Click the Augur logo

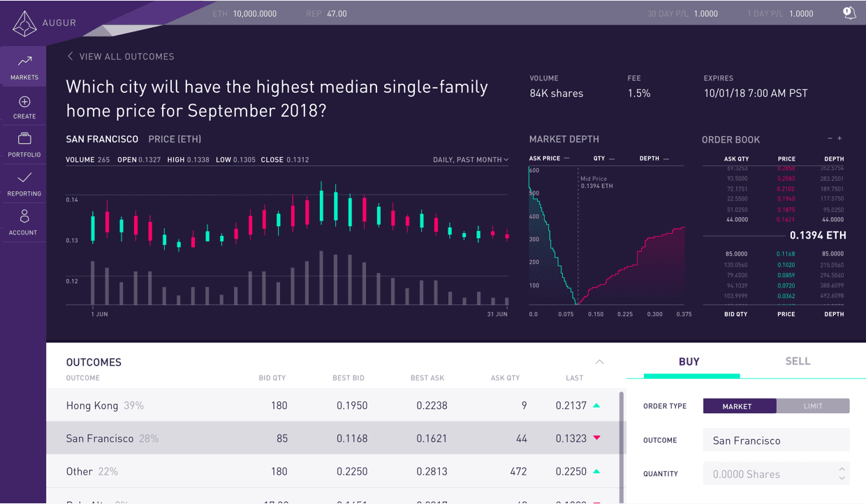click(25, 23)
